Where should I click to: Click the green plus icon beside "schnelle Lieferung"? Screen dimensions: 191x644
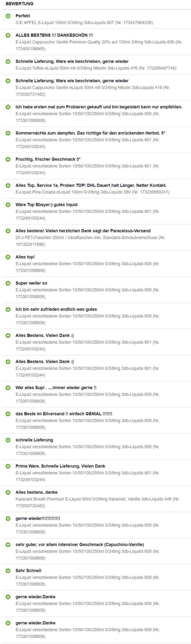(8, 440)
